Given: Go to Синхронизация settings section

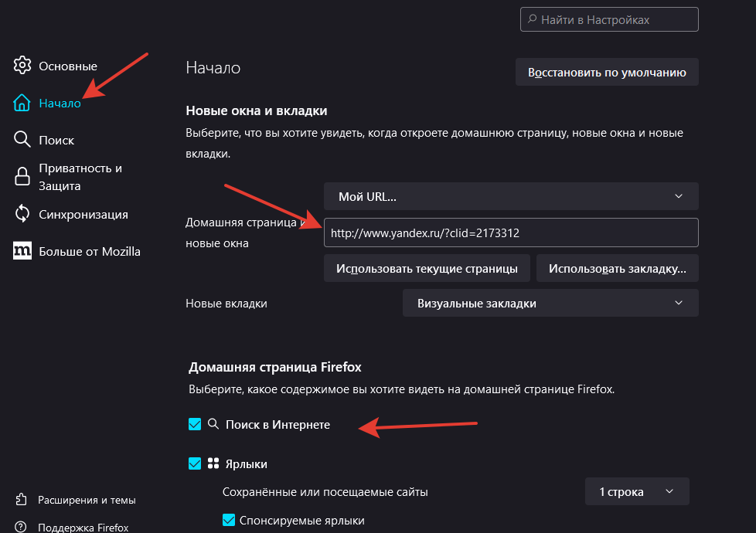Looking at the screenshot, I should tap(85, 214).
